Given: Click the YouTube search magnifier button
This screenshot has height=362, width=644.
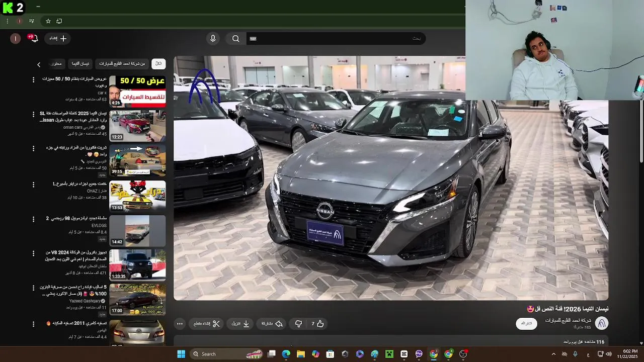Looking at the screenshot, I should (235, 39).
